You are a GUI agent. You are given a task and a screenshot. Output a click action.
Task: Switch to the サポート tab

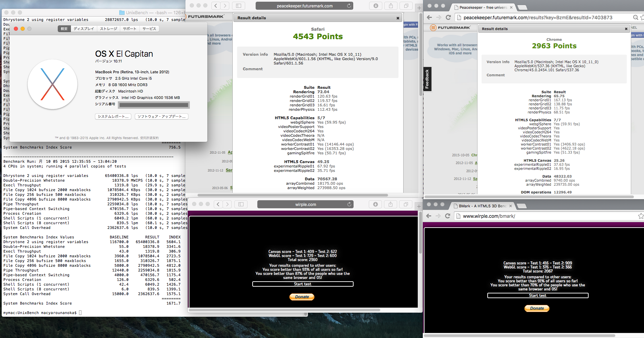point(130,29)
